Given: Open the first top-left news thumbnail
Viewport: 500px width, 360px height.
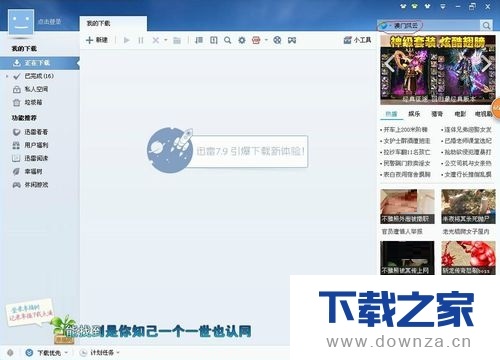Looking at the screenshot, I should pos(407,206).
